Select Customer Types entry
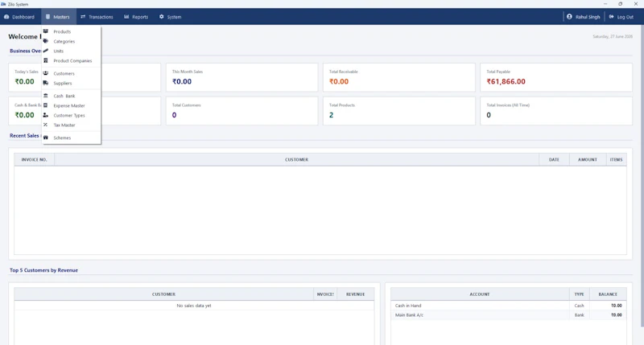Viewport: 644px width, 345px height. pyautogui.click(x=72, y=115)
